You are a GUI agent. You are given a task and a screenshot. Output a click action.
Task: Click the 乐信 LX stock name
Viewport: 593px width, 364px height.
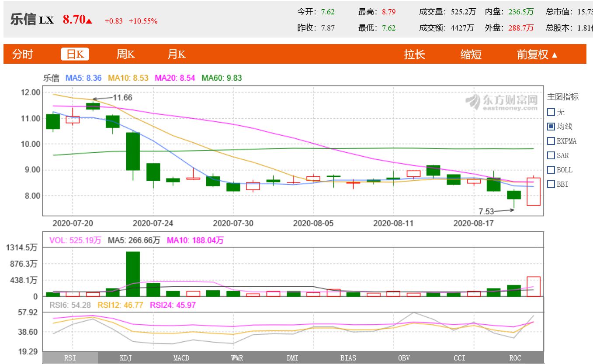(x=32, y=20)
